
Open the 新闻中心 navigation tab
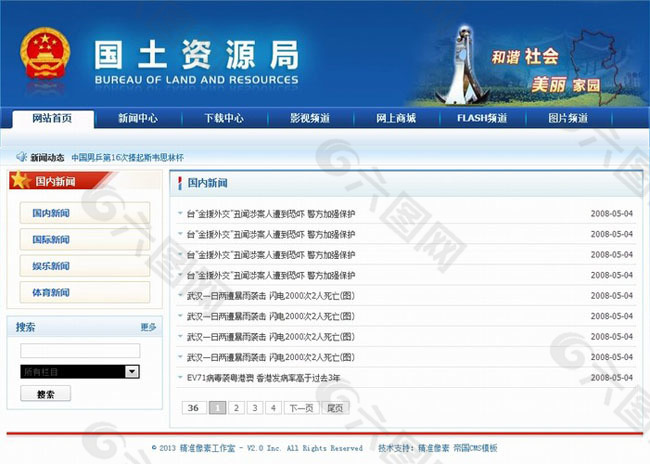pyautogui.click(x=137, y=118)
